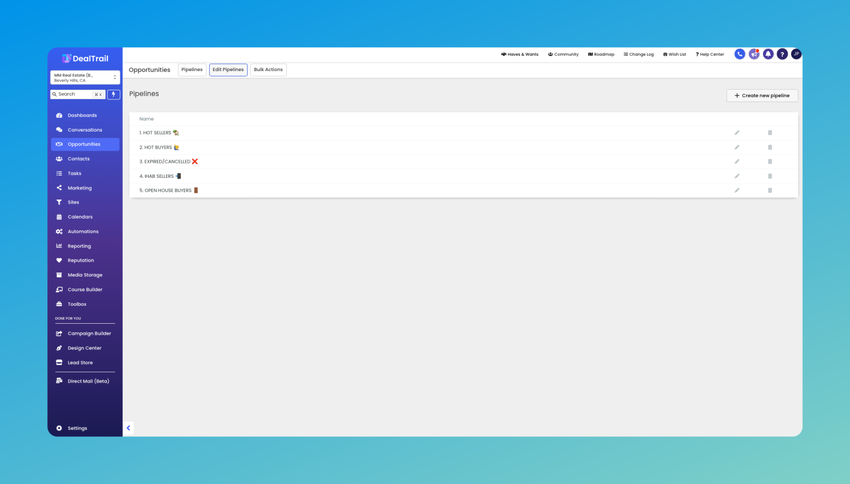This screenshot has height=484, width=850.
Task: Delete the OPEN HOUSE BUYERS pipeline trash icon
Action: (x=770, y=190)
